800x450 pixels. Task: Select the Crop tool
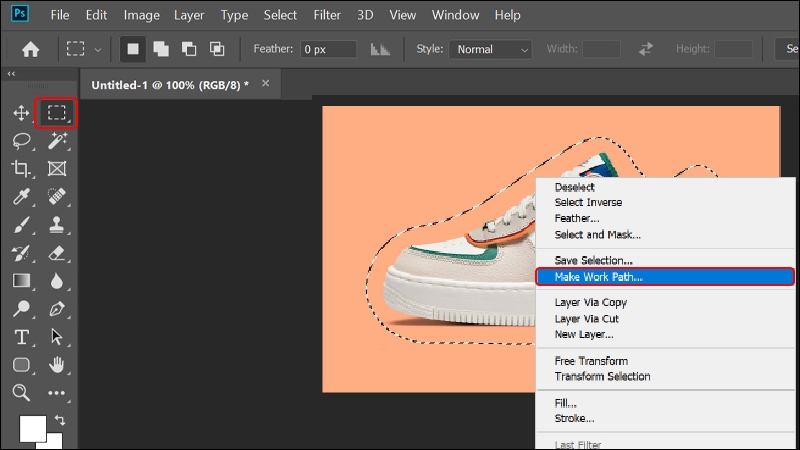click(21, 168)
